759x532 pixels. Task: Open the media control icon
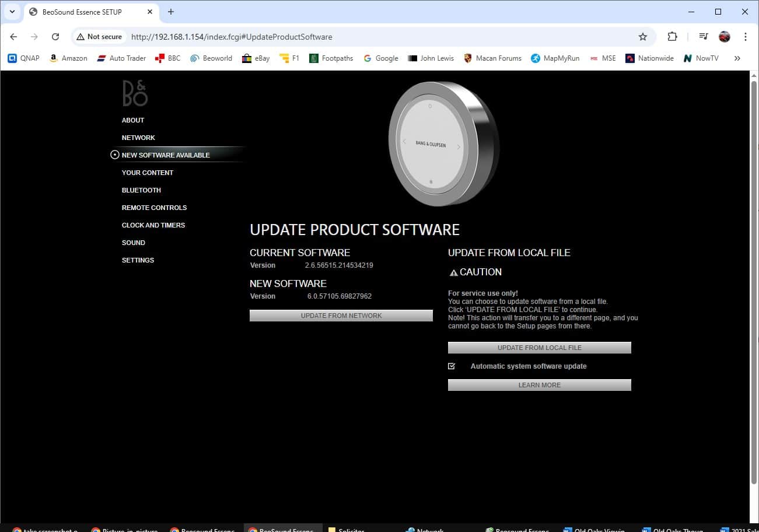[x=704, y=37]
